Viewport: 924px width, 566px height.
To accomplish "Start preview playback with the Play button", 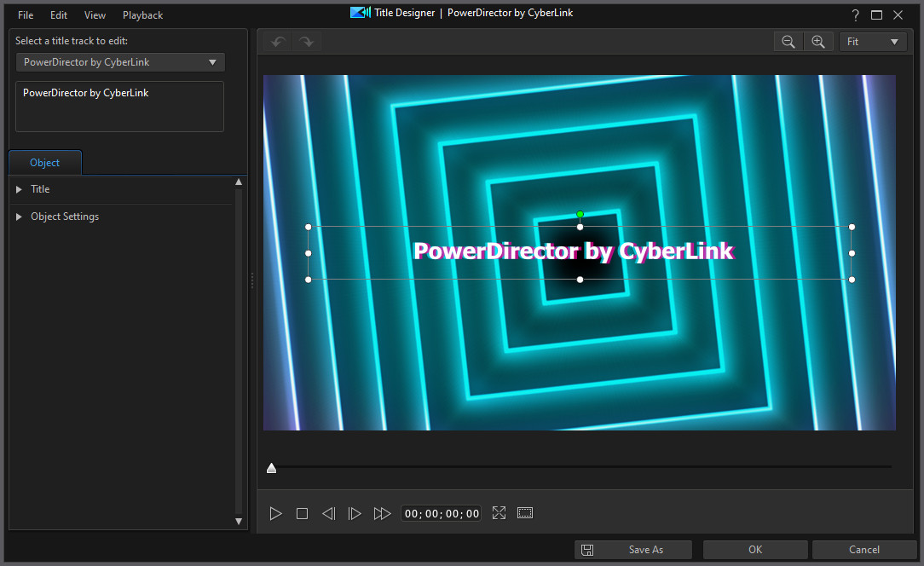I will (x=275, y=512).
